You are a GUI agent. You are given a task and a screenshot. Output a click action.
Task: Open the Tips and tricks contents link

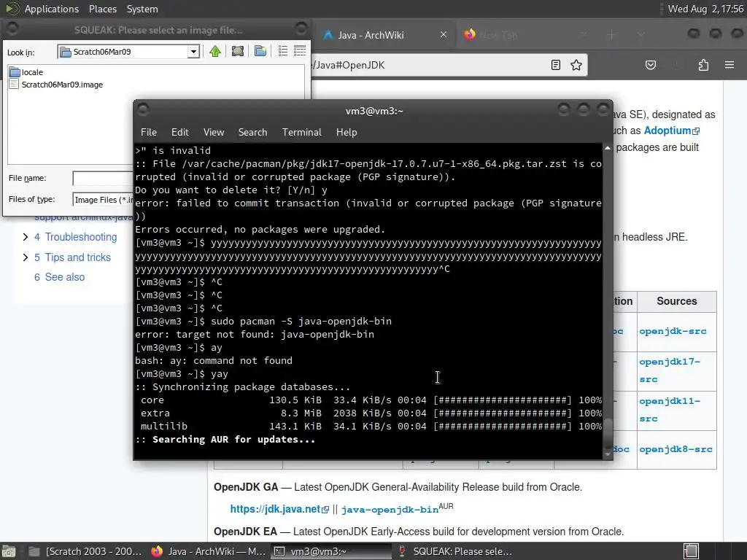pyautogui.click(x=72, y=257)
